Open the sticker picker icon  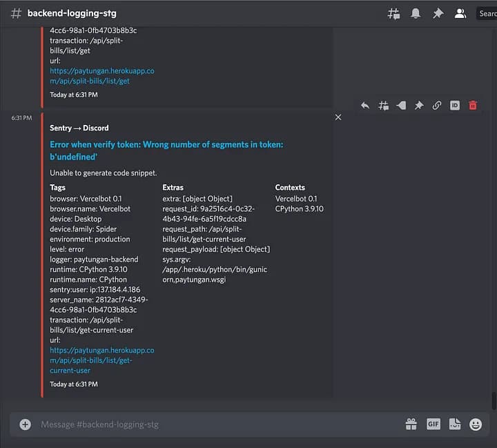[455, 425]
